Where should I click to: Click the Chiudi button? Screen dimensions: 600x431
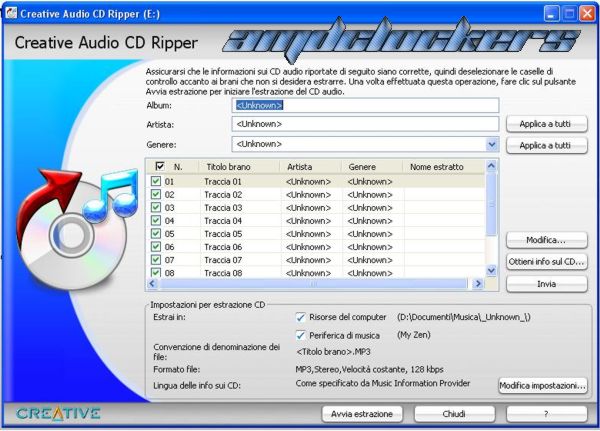[454, 413]
